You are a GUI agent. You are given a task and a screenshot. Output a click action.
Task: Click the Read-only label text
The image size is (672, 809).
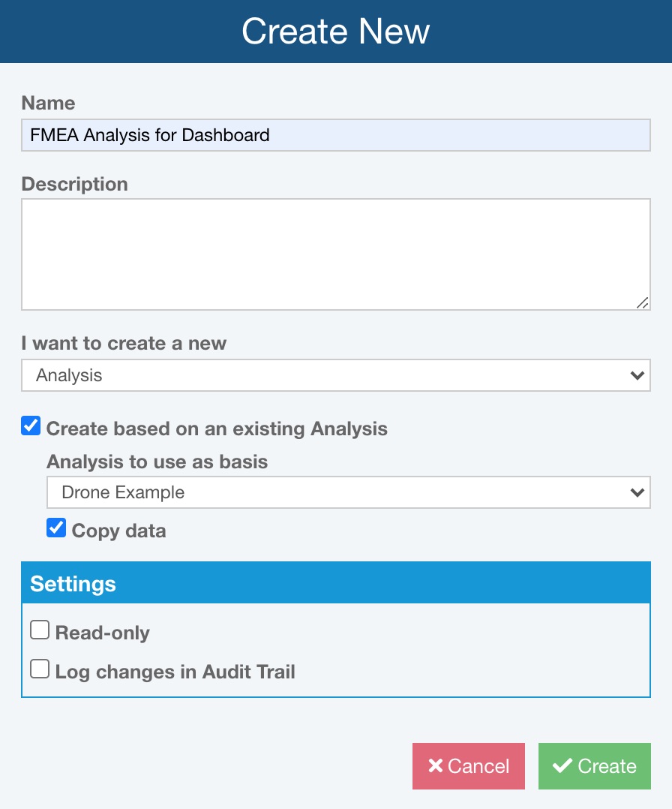[103, 633]
